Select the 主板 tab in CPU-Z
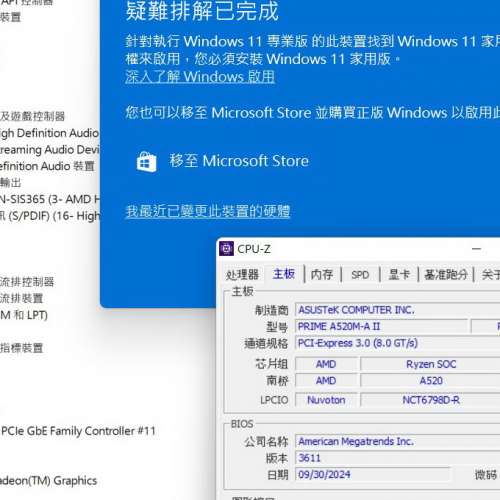This screenshot has width=500, height=500. 284,274
